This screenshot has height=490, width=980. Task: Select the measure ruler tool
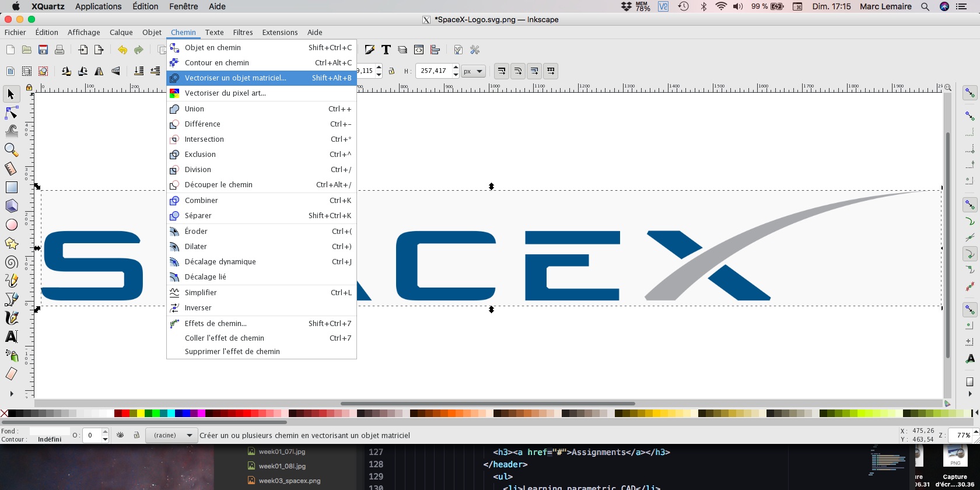click(11, 169)
